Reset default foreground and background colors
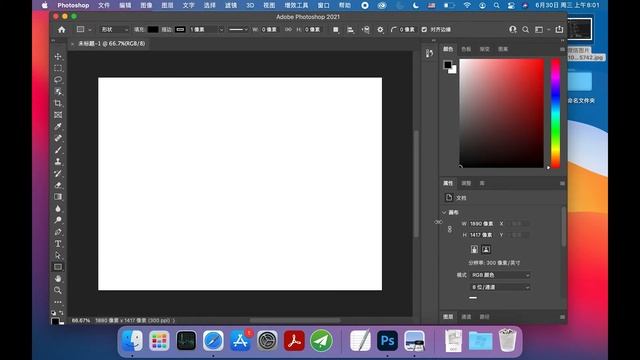The width and height of the screenshot is (640, 360). point(53,313)
